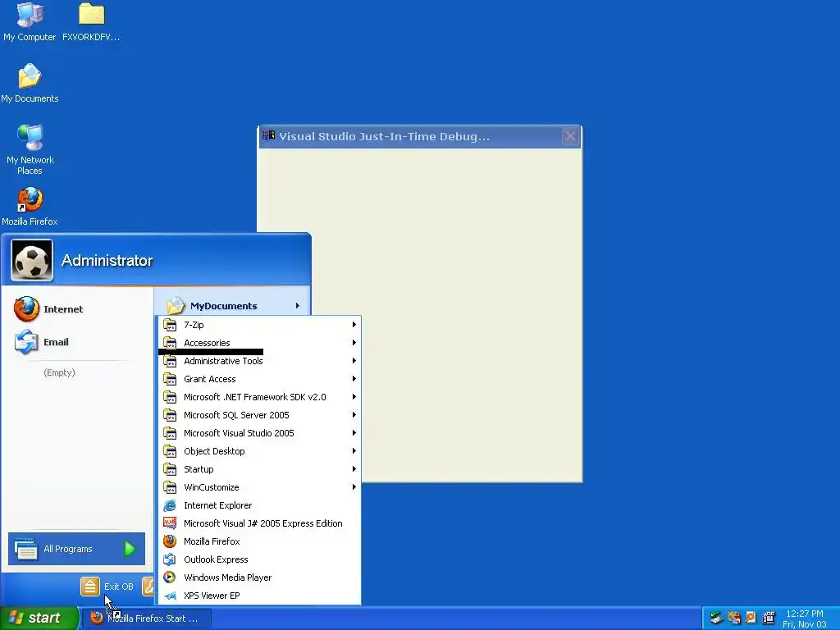Click Firefox icon in programs list
Screen dimensions: 840x630
(x=170, y=541)
